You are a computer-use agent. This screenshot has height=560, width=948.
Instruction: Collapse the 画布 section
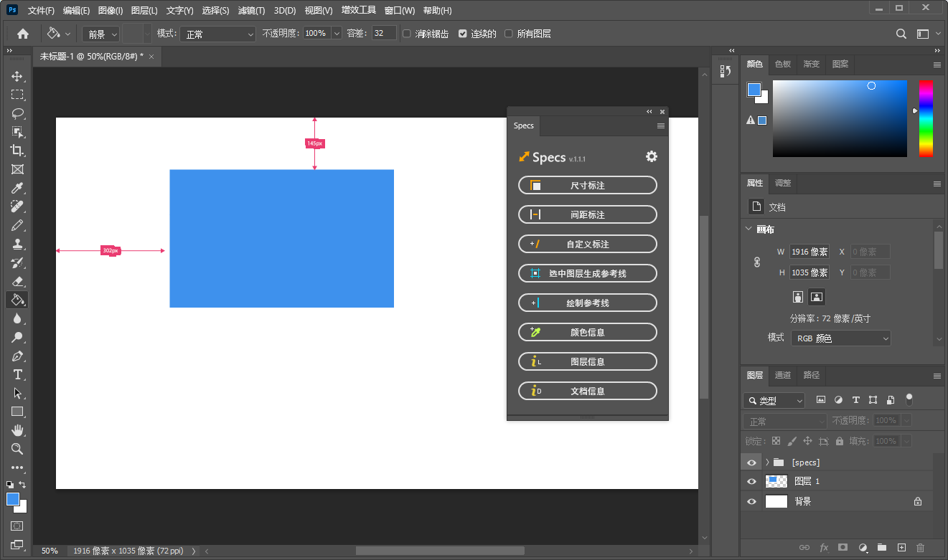748,229
